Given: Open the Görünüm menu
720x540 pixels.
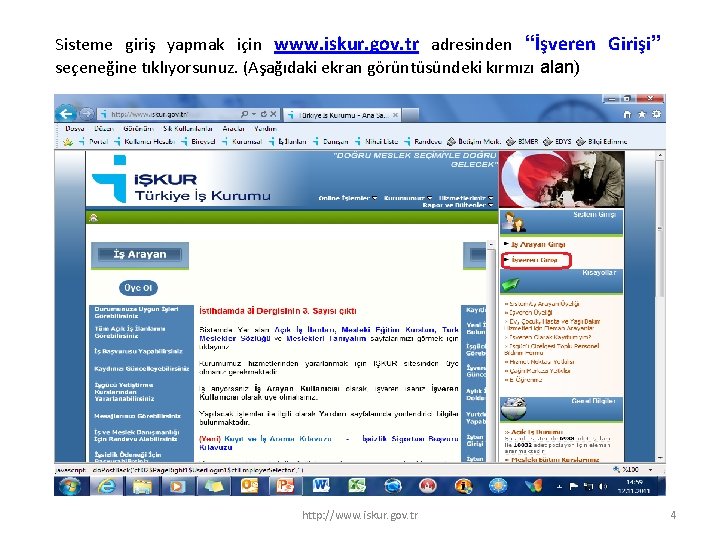Looking at the screenshot, I should coord(138,129).
